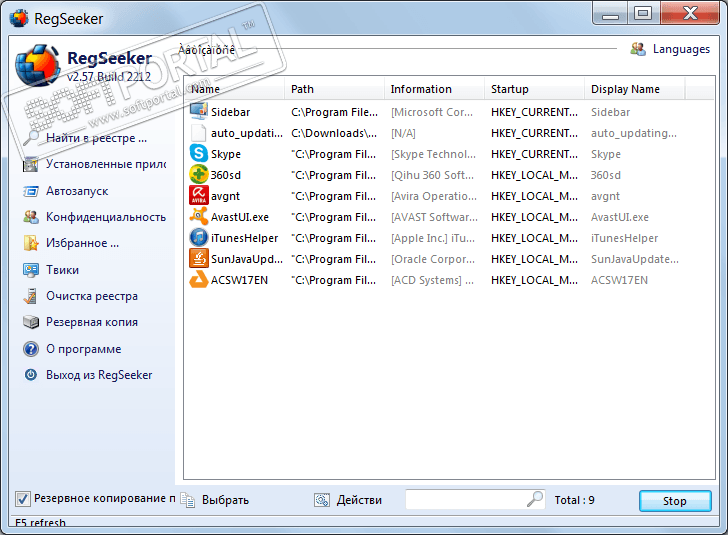Image resolution: width=728 pixels, height=535 pixels.
Task: Sort by the Path column header
Action: tap(334, 89)
